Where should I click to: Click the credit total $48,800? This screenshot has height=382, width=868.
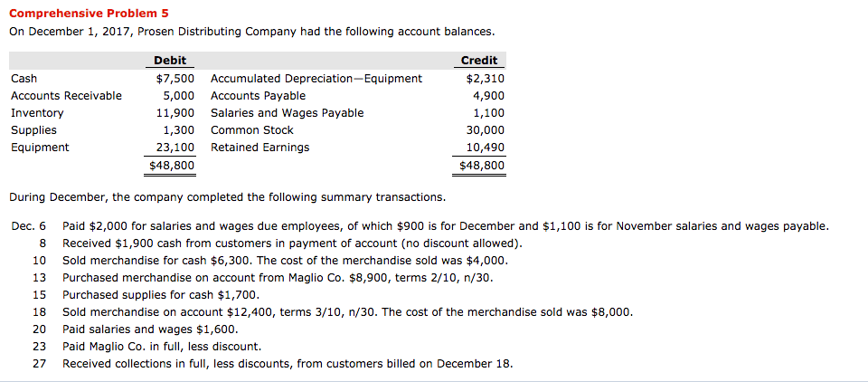pyautogui.click(x=482, y=167)
